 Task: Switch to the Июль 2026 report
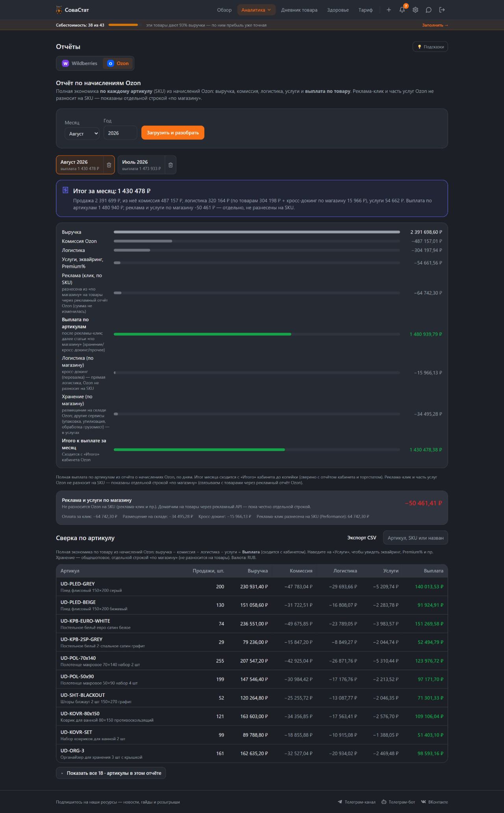click(x=141, y=165)
